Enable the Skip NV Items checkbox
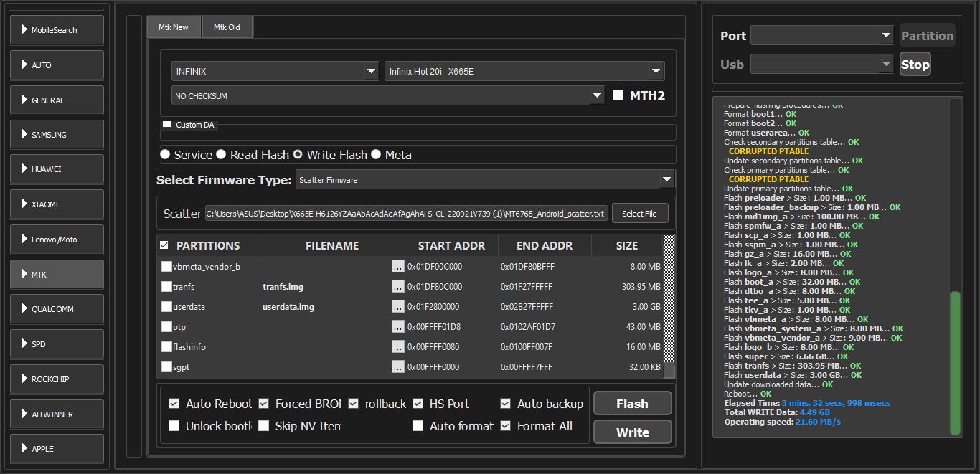Image resolution: width=980 pixels, height=474 pixels. (263, 426)
